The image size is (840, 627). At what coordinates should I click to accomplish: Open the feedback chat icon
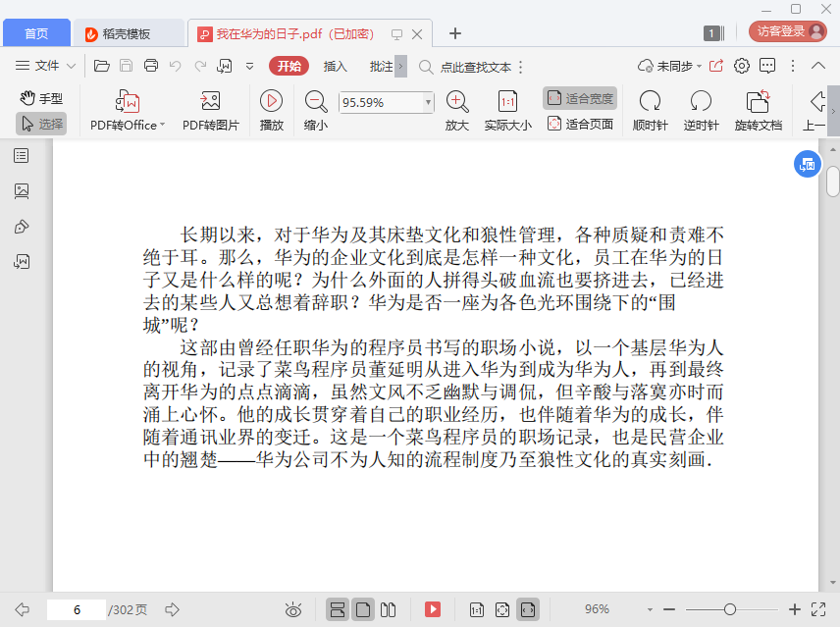pos(767,66)
